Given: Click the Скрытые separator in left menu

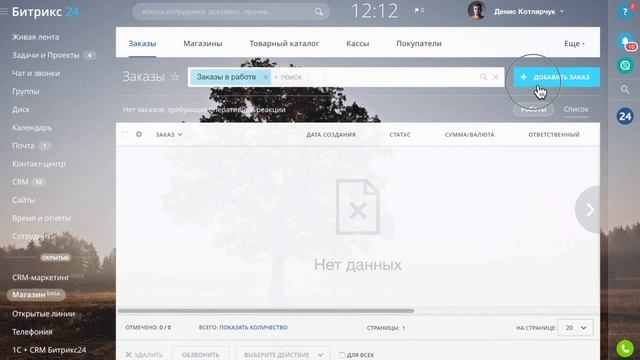Looking at the screenshot, I should pos(56,258).
